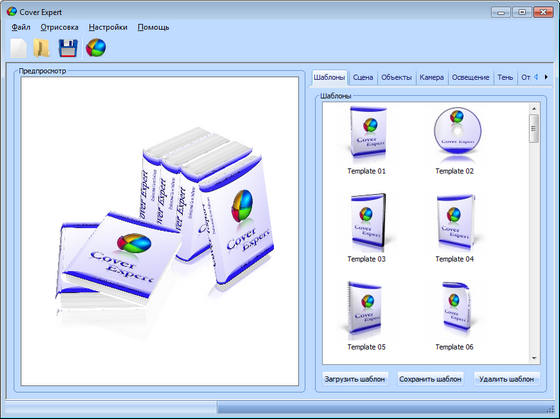Click the Template 03 label text
This screenshot has height=419, width=560.
tap(366, 259)
